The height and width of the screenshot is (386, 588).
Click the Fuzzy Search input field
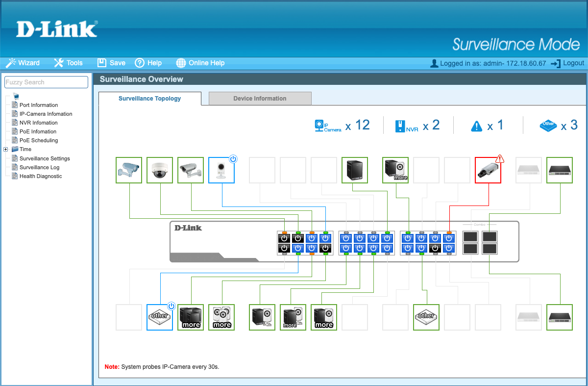coord(46,82)
